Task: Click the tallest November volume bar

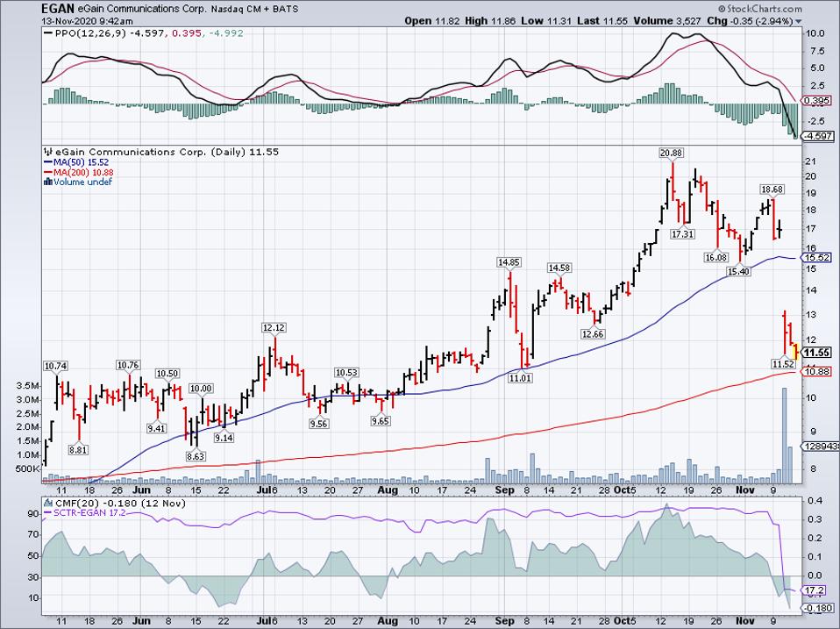Action: coord(784,436)
